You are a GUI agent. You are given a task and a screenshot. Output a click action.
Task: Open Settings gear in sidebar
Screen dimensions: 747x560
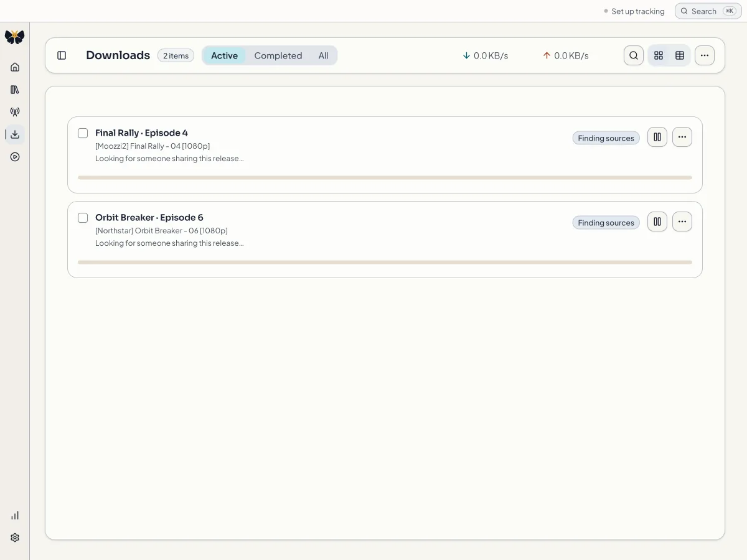coord(15,538)
